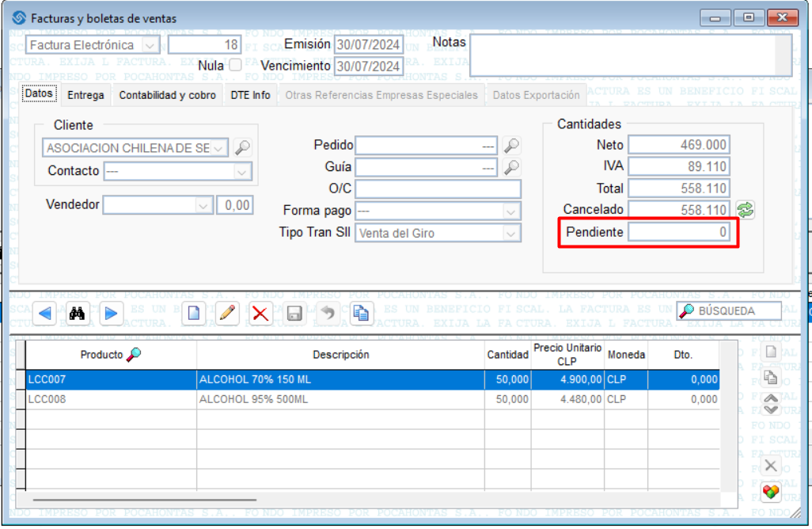Screen dimensions: 812x529
Task: Click the app logo in the title bar
Action: 19,18
